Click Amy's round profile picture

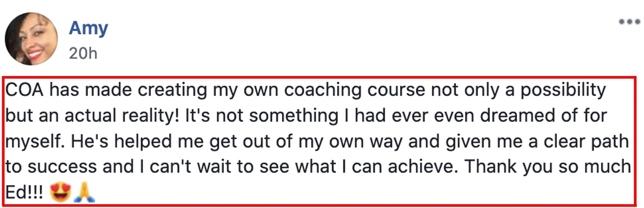coord(31,39)
